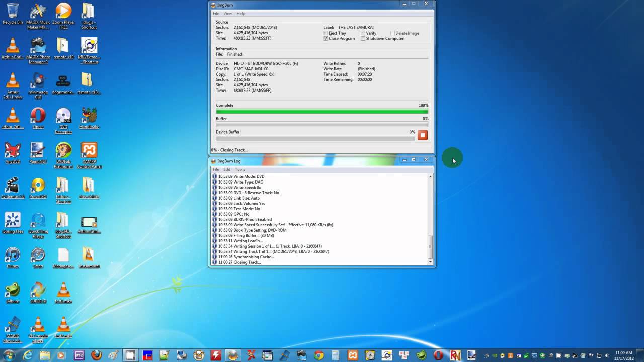Select XAMPP Control Panel desktop icon
The height and width of the screenshot is (362, 644).
89,155
